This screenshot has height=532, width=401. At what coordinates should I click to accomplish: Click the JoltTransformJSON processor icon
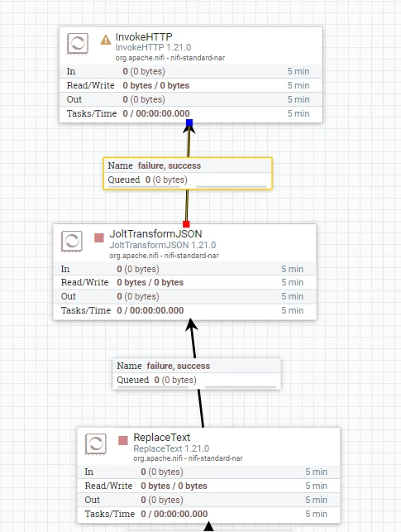72,242
